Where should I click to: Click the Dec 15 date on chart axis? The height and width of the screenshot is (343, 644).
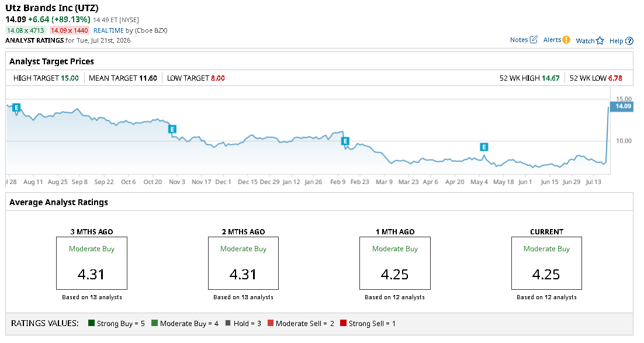[248, 182]
